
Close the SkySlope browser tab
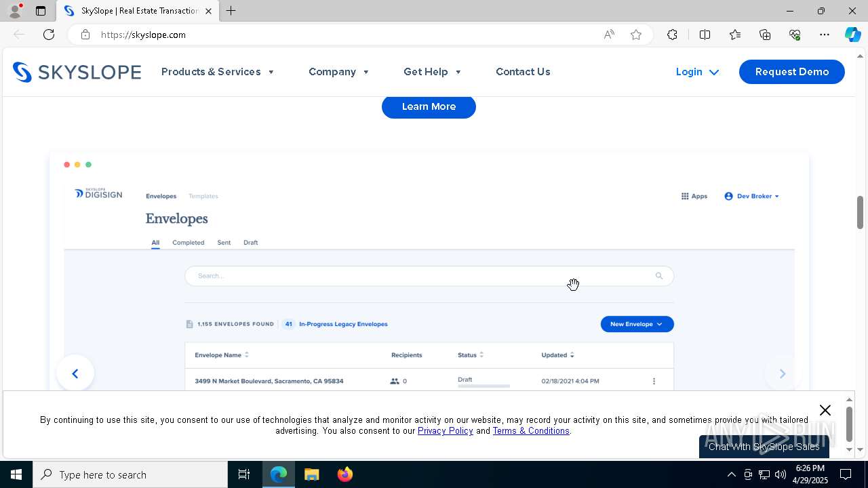(x=208, y=11)
